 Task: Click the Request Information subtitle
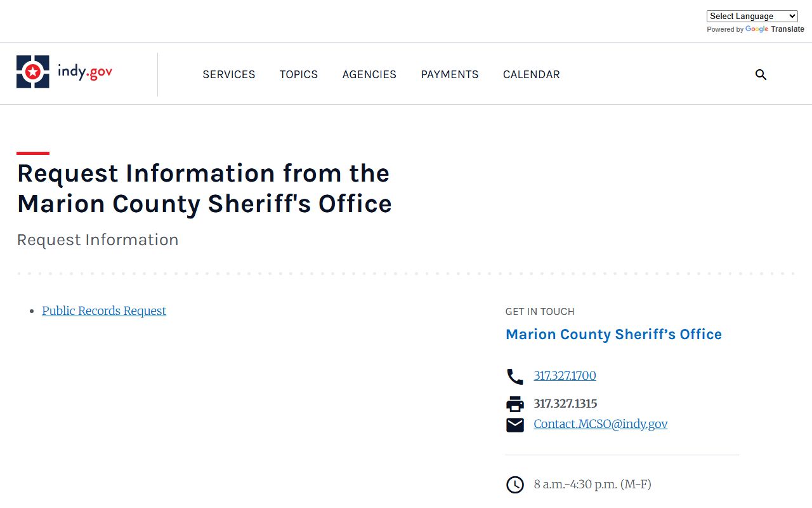click(x=98, y=240)
